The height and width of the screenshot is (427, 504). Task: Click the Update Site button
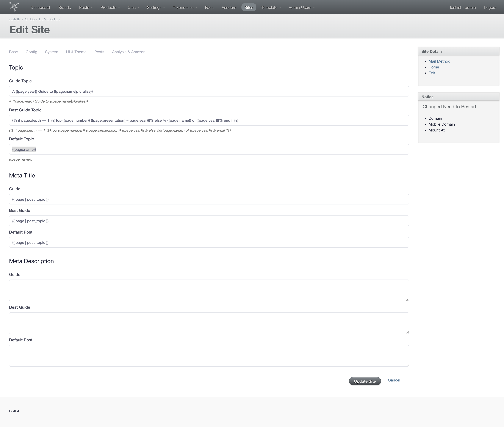(365, 381)
